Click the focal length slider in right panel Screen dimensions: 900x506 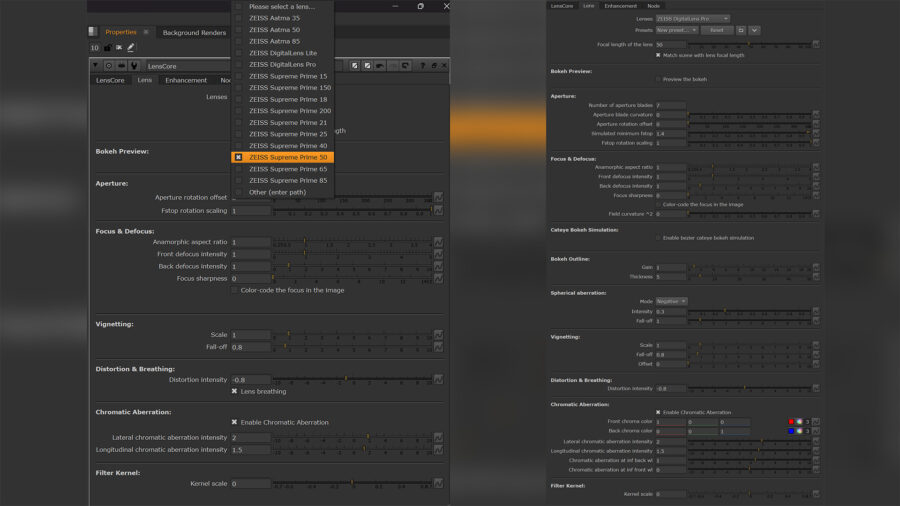tap(750, 44)
